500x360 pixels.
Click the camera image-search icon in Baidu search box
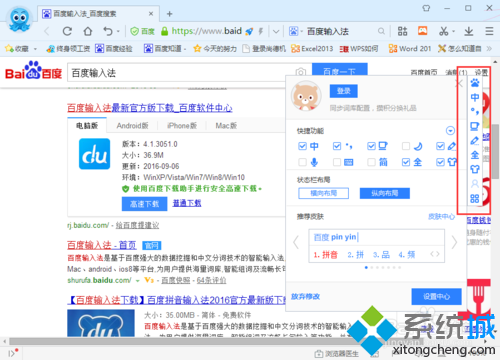click(300, 72)
